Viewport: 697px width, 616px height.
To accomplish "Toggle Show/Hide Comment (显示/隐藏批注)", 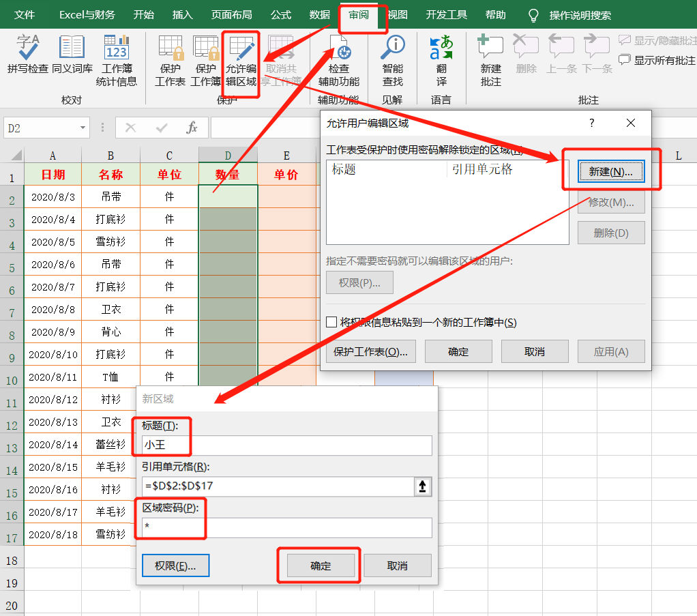I will point(657,40).
